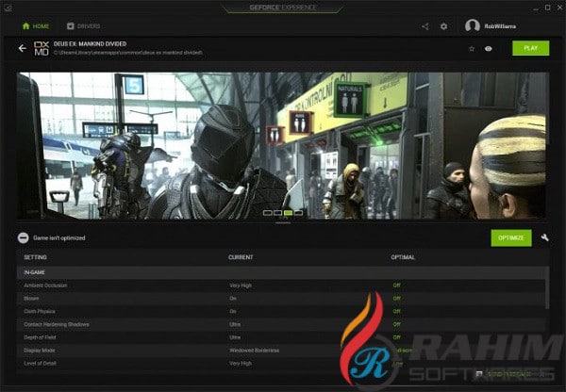Click Bloom optimal value Off

point(397,298)
